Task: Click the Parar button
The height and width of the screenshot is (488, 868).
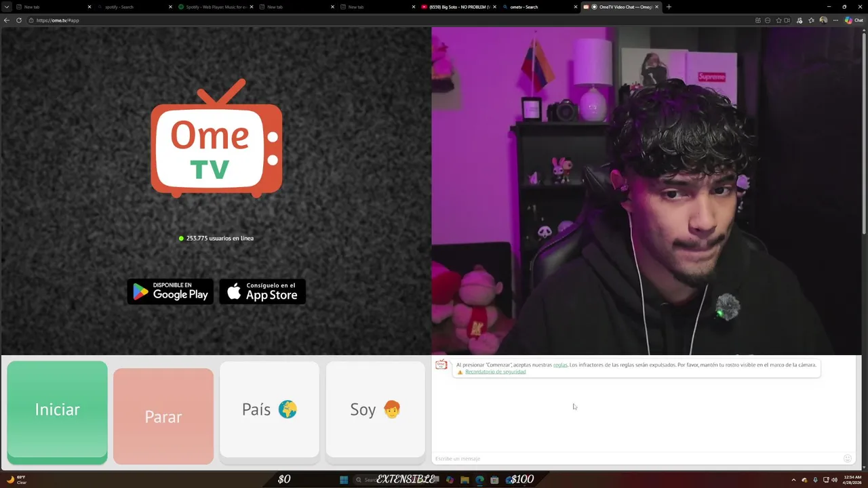Action: tap(163, 416)
